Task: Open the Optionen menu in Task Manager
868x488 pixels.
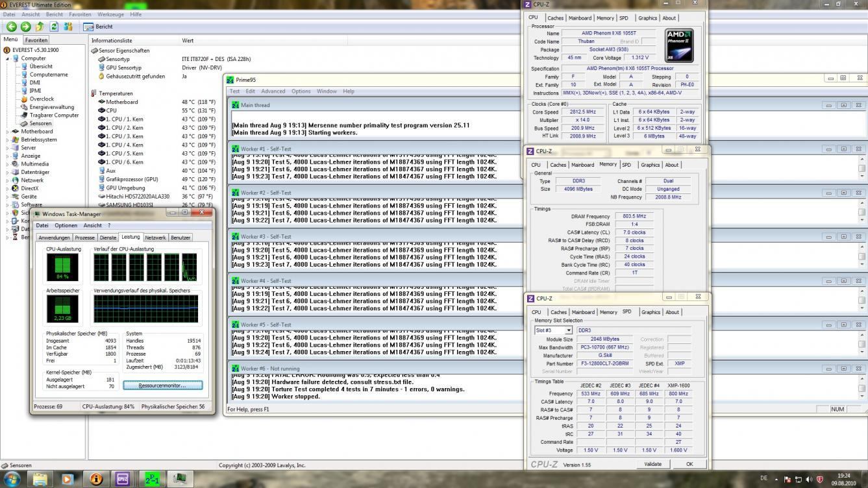Action: point(66,225)
